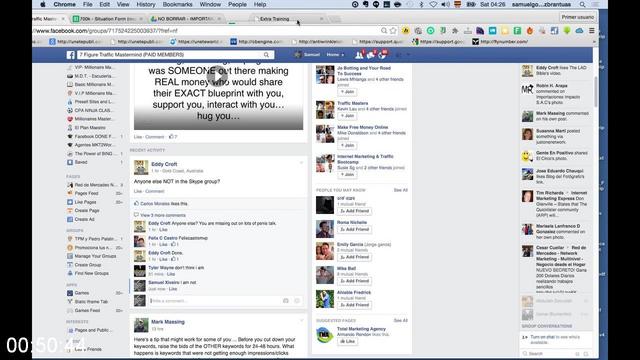Open the Bookmarks menu

tap(177, 4)
